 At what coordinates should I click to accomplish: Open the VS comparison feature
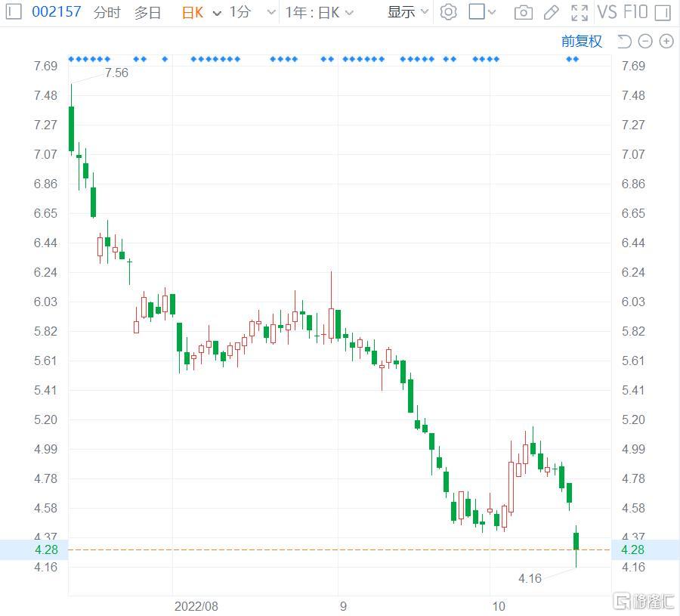(x=607, y=12)
